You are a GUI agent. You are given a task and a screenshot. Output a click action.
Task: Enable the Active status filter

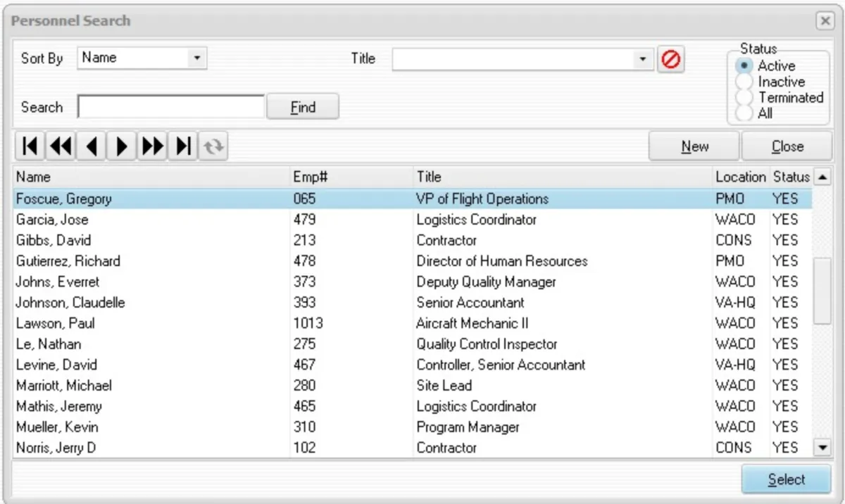pyautogui.click(x=744, y=65)
